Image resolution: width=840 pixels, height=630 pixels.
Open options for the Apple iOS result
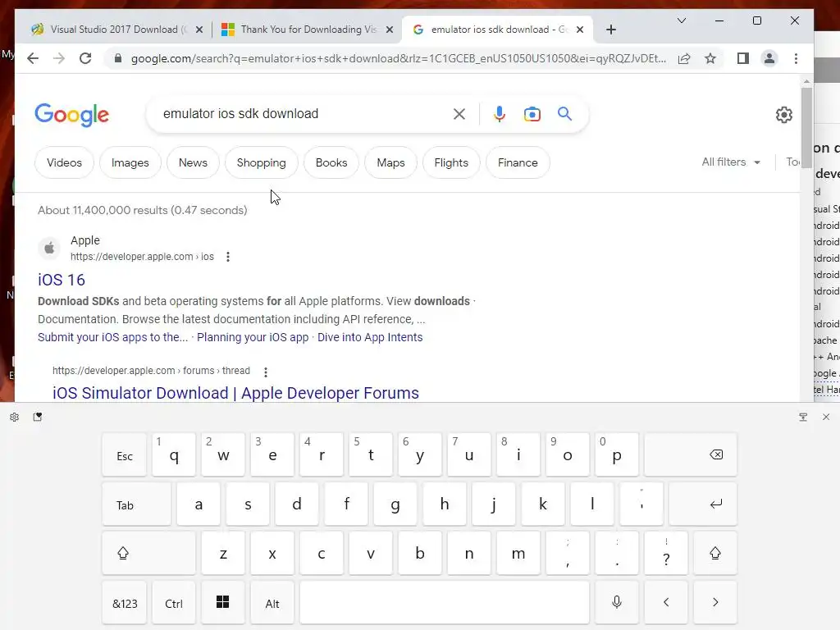[x=228, y=257]
